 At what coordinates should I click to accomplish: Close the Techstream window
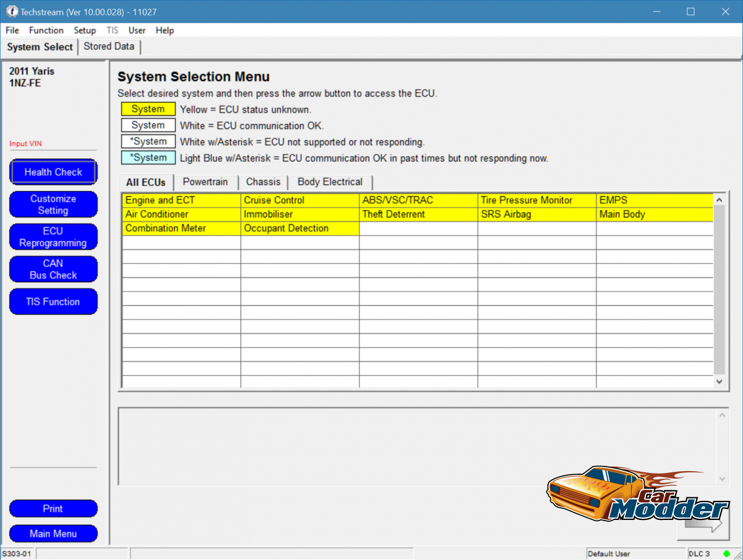click(x=726, y=12)
